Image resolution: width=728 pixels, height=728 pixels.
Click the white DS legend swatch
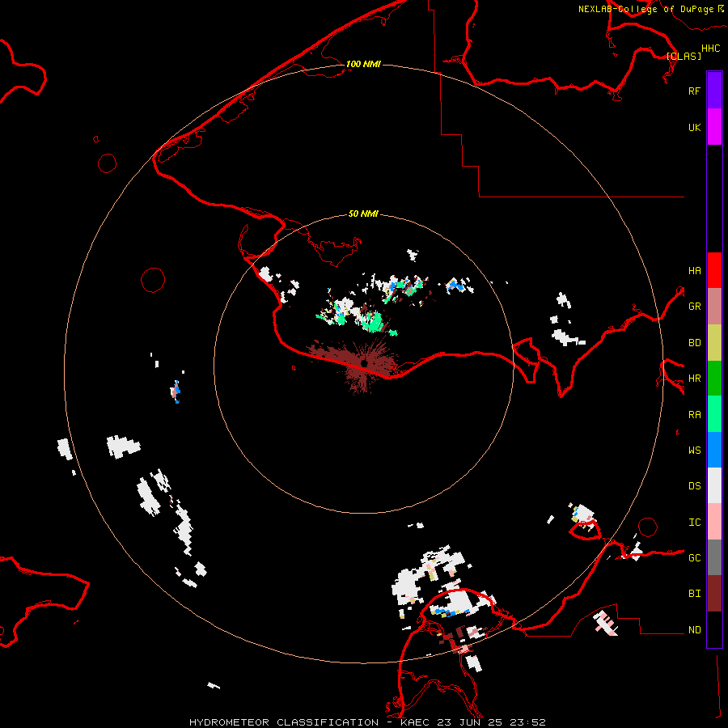(x=714, y=485)
